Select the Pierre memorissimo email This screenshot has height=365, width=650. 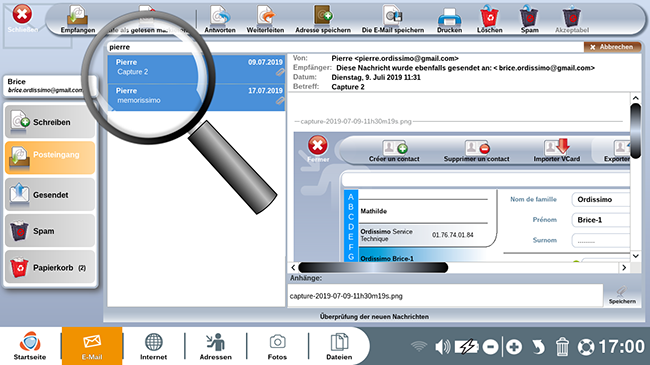pos(196,96)
